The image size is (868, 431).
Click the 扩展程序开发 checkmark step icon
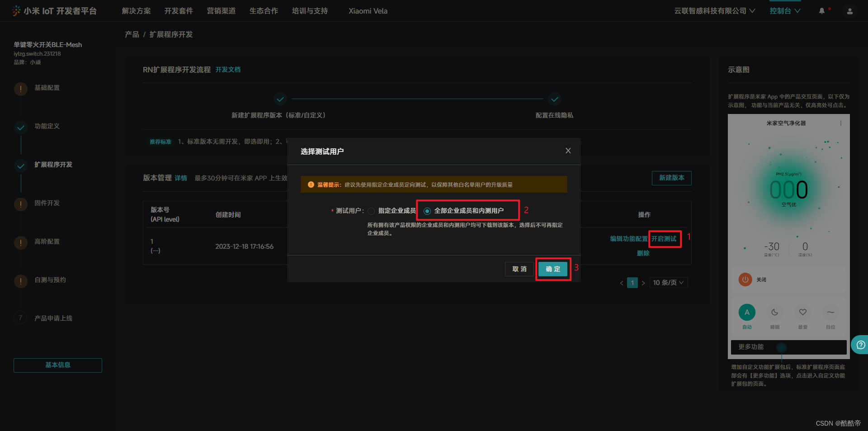coord(21,166)
